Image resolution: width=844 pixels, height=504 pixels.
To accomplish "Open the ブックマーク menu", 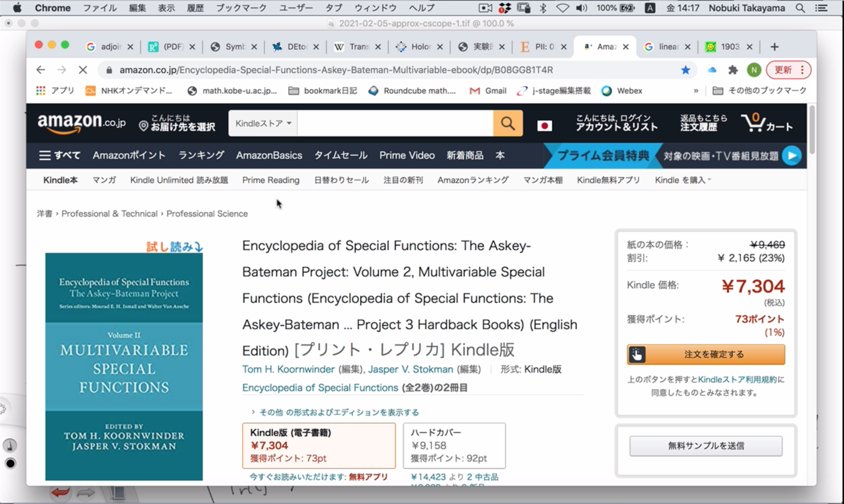I will [241, 8].
